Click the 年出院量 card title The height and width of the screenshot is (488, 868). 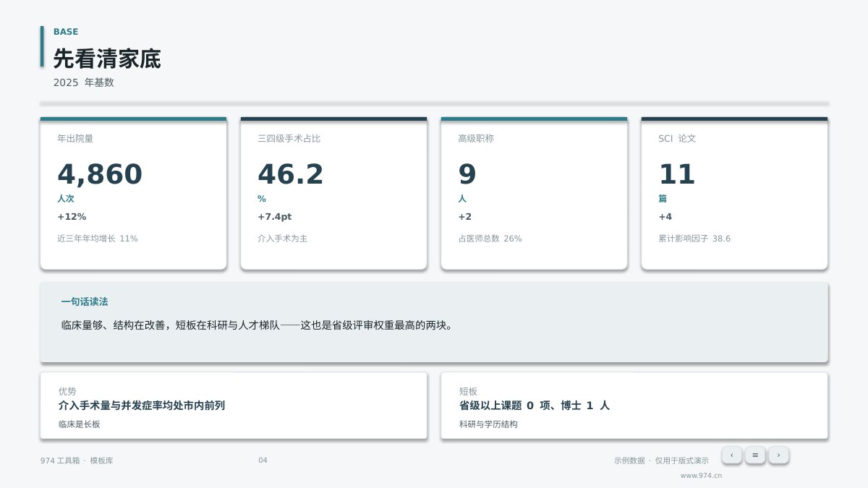(75, 139)
